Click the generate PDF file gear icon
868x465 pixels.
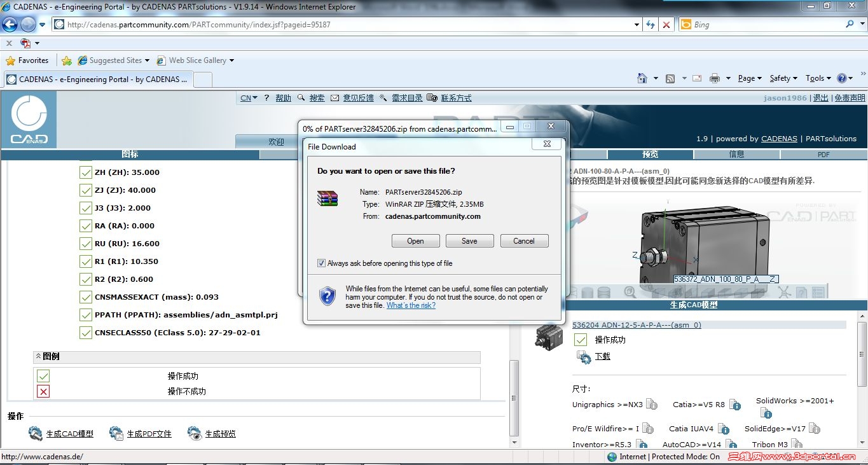(116, 434)
